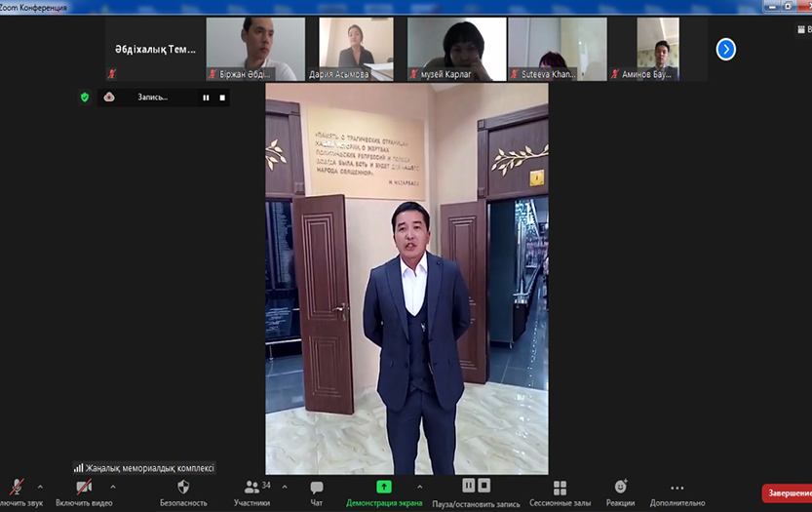
Task: Expand video options arrow beside camera
Action: tap(113, 486)
